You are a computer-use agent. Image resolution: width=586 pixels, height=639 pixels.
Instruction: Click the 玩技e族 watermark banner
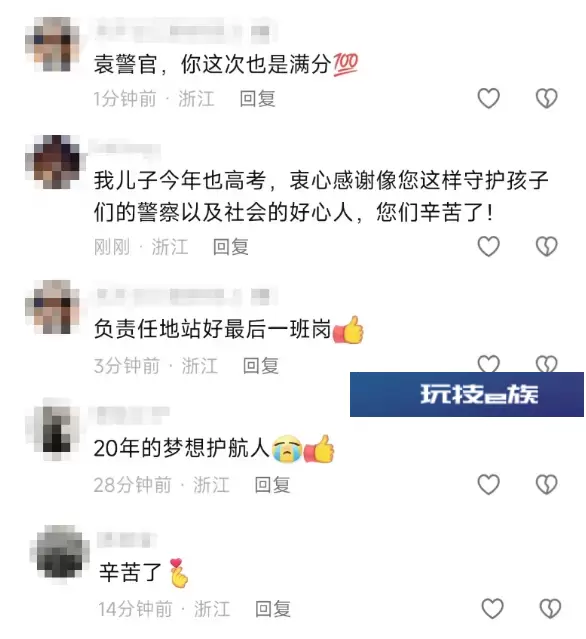pos(467,394)
